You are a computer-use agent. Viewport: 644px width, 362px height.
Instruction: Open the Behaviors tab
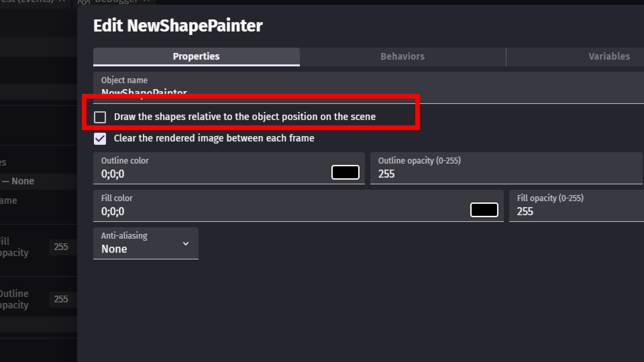point(402,57)
